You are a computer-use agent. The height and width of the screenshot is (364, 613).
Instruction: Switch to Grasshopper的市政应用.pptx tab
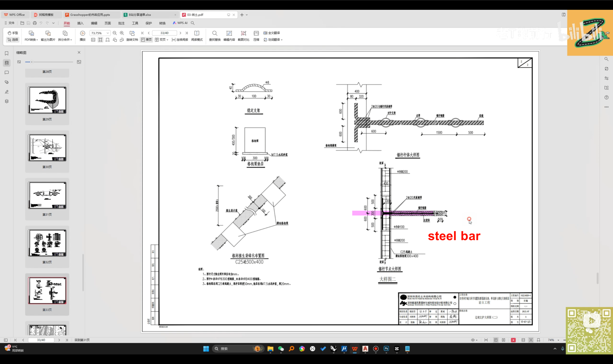[90, 15]
